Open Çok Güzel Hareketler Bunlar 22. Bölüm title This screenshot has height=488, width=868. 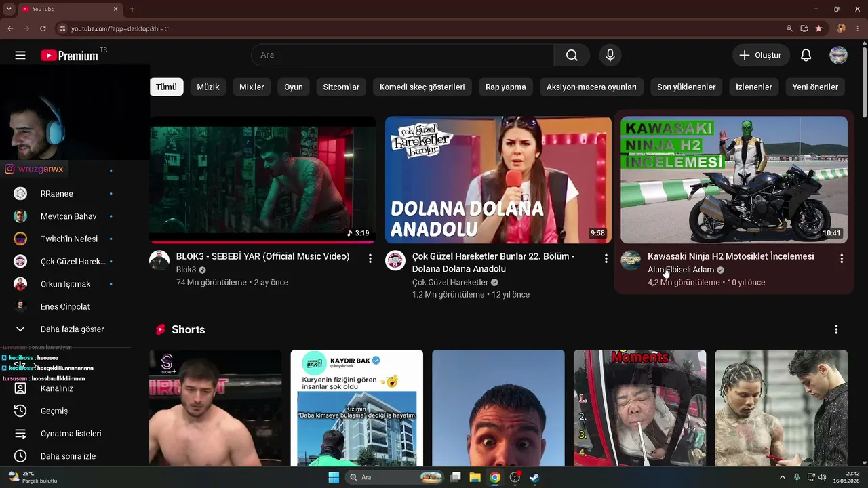pos(493,262)
